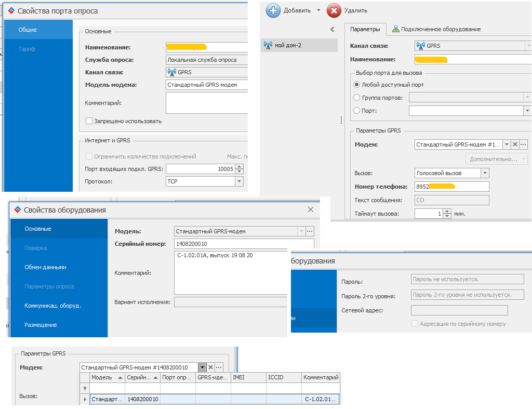Click the blue plus Добавить icon
This screenshot has height=409, width=532.
(x=273, y=10)
